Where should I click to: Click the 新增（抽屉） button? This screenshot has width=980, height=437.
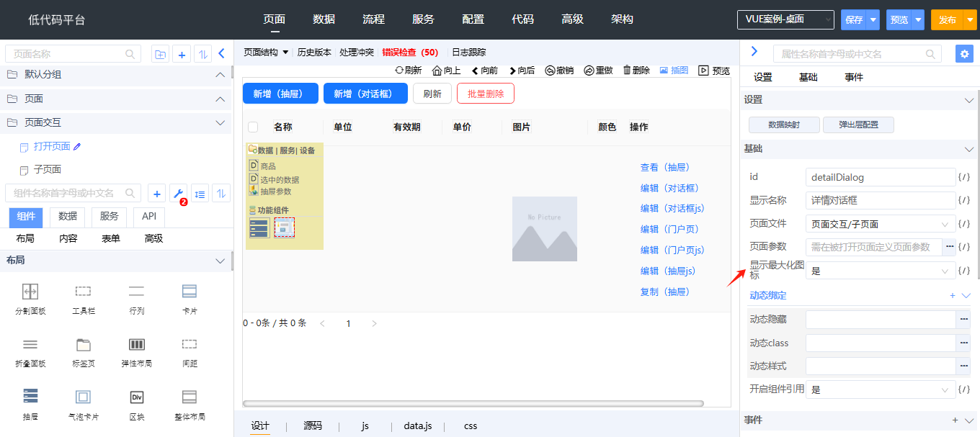[280, 94]
